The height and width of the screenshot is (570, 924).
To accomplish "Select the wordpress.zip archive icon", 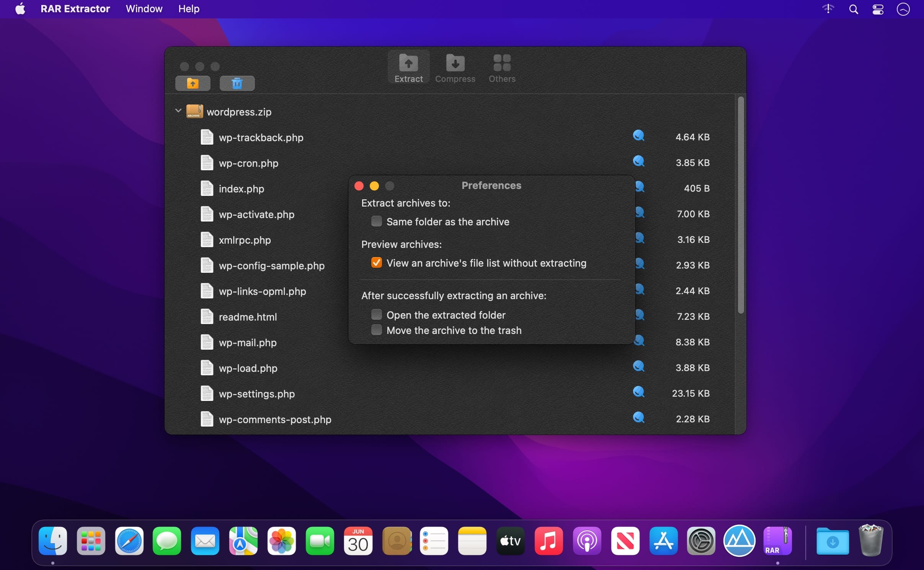I will [194, 111].
